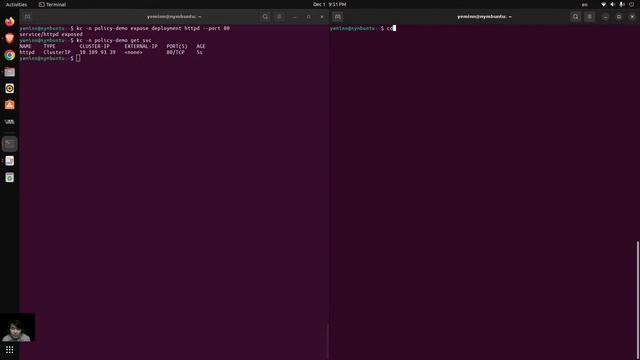Click 'ClusterIP' type value in left terminal
Screen dimensions: 640x360
tap(57, 52)
